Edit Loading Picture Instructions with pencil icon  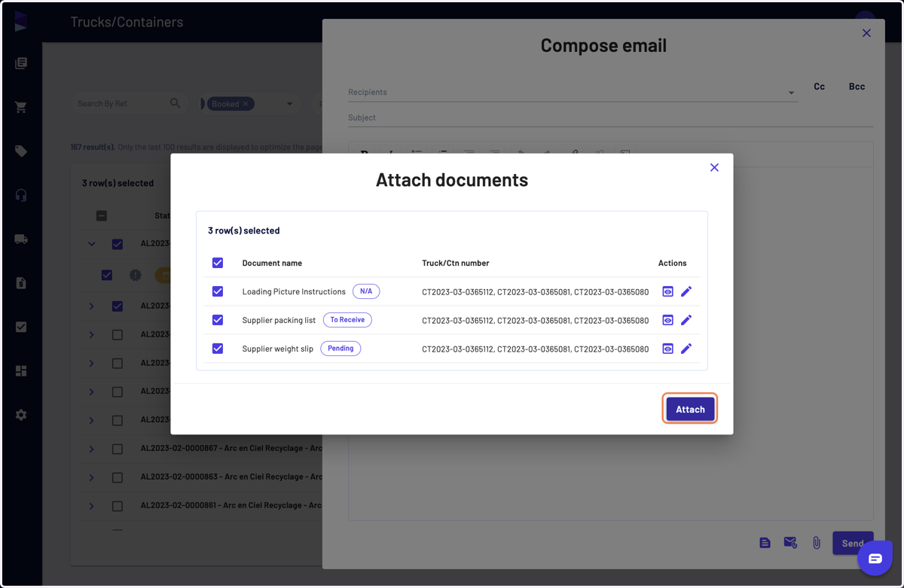tap(686, 291)
